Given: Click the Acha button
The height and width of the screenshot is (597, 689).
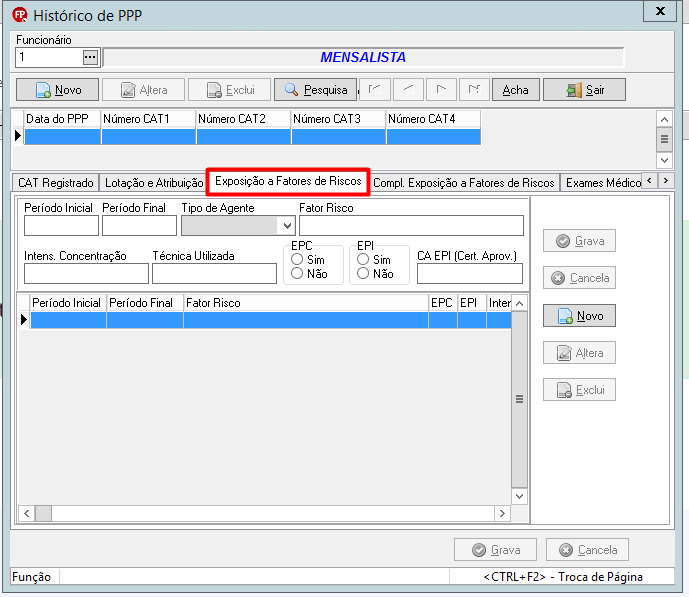Looking at the screenshot, I should [516, 90].
